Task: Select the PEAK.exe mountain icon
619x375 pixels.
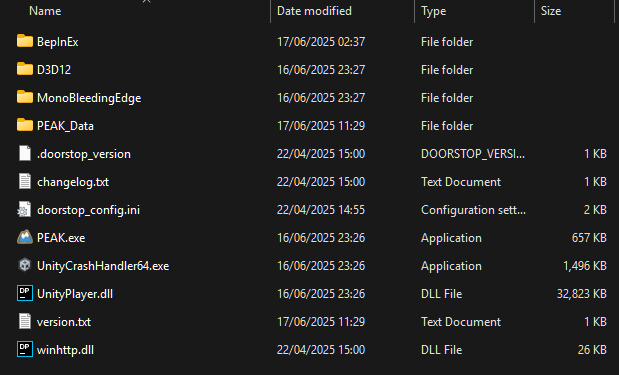Action: point(24,237)
